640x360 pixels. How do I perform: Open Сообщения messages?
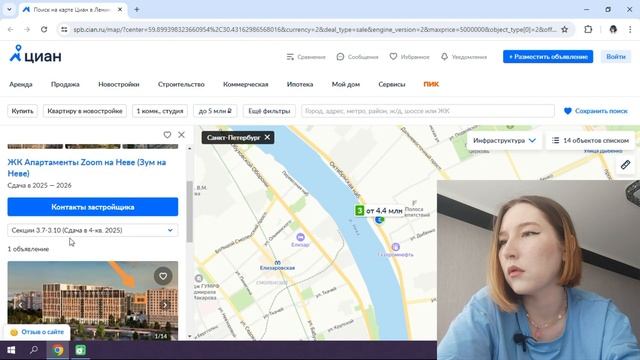pyautogui.click(x=357, y=57)
